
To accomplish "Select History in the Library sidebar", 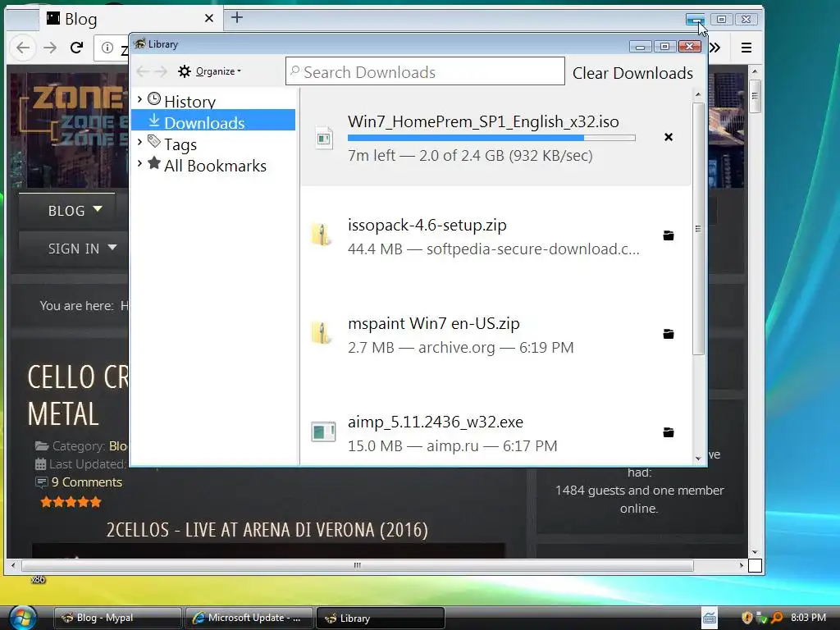I will click(x=189, y=101).
